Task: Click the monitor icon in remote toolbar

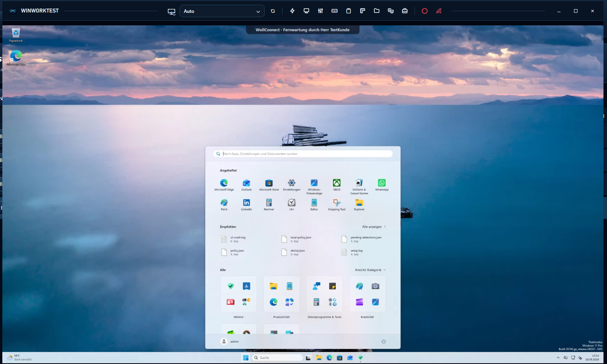Action: point(306,11)
